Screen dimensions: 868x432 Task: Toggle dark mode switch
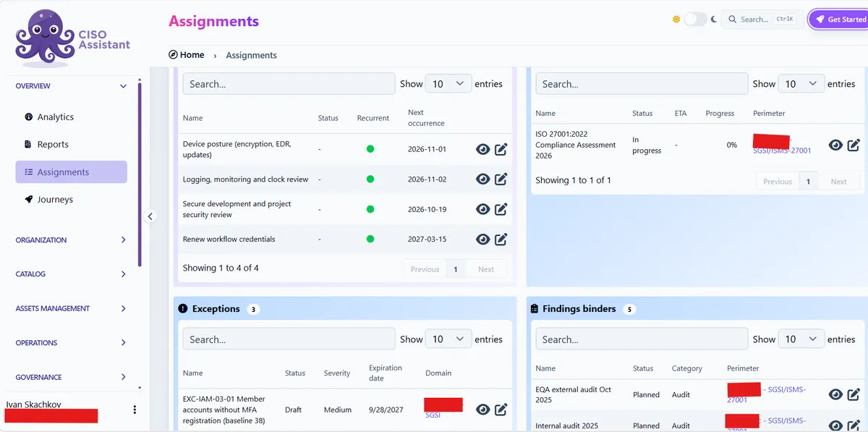point(695,20)
